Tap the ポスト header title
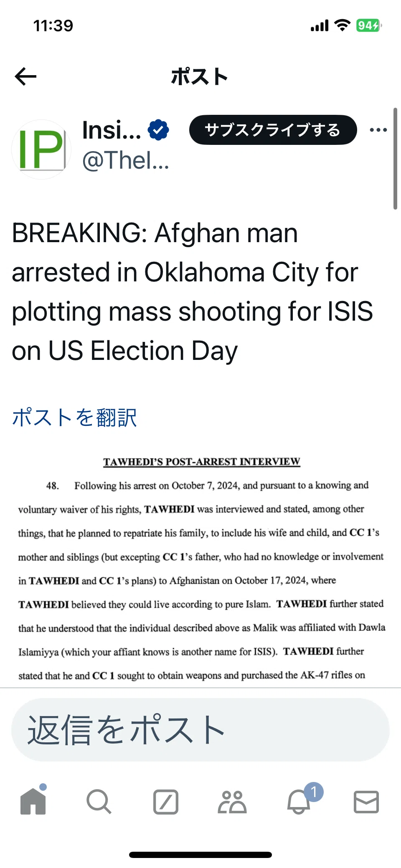This screenshot has height=868, width=401. coord(200,77)
